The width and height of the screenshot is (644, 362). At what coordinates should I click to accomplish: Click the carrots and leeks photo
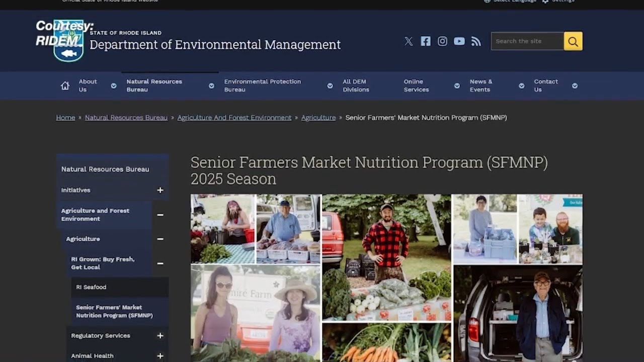[x=386, y=342]
